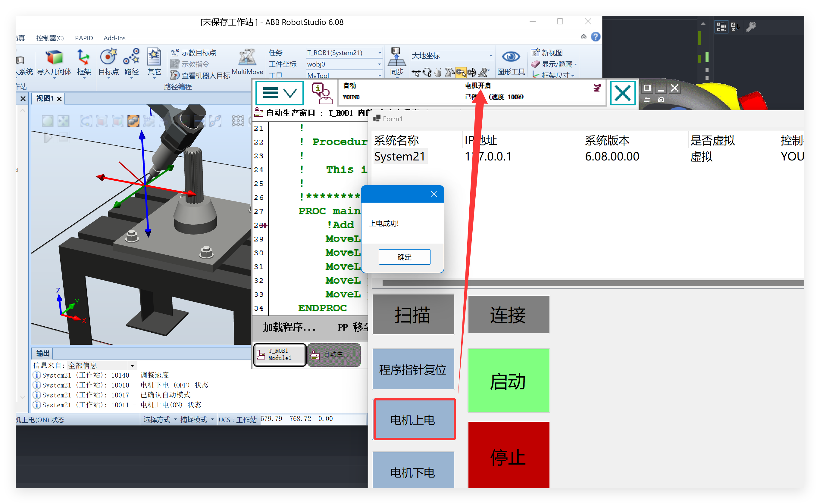820x504 pixels.
Task: Open the FlexPendant hamburger menu
Action: [279, 93]
